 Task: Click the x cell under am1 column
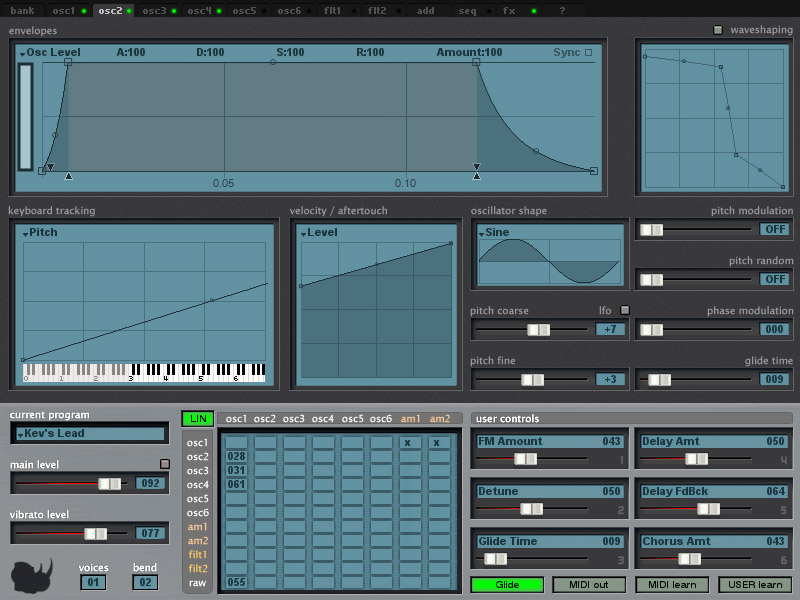[x=408, y=442]
